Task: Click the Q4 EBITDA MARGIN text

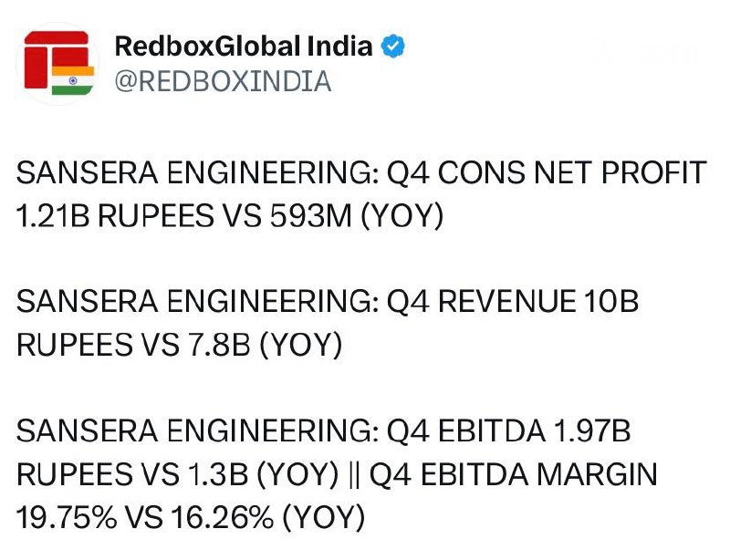Action: pyautogui.click(x=514, y=474)
